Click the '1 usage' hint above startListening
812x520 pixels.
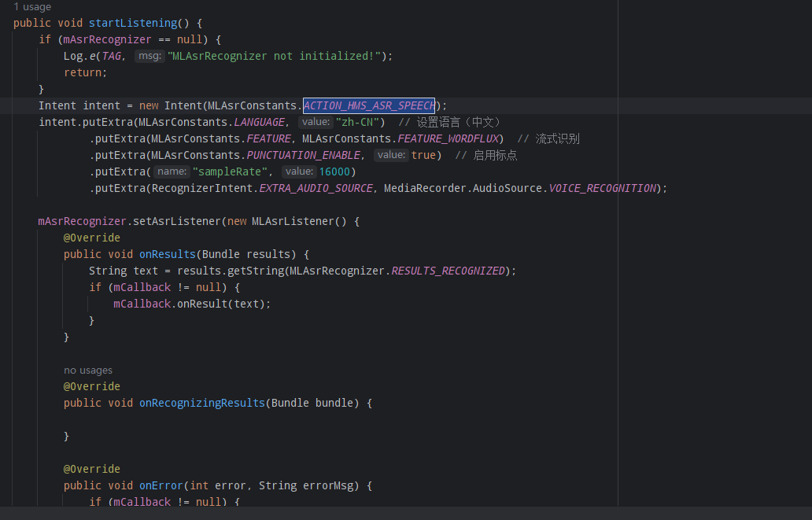click(32, 7)
